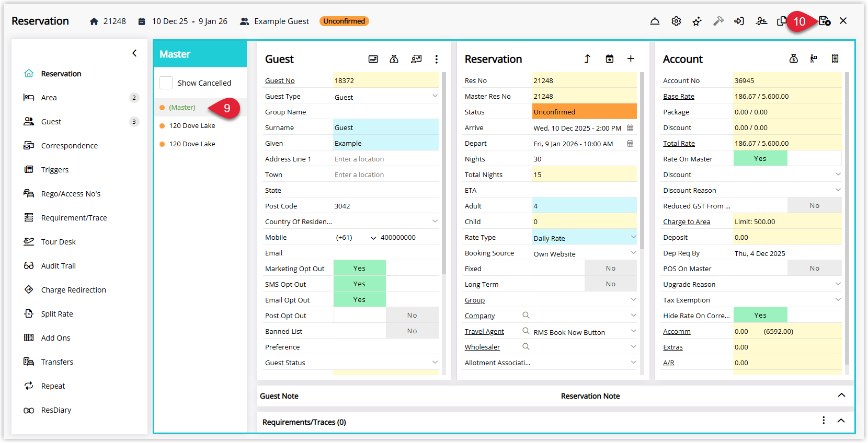
Task: Tick the Show Cancelled checkbox
Action: (166, 83)
